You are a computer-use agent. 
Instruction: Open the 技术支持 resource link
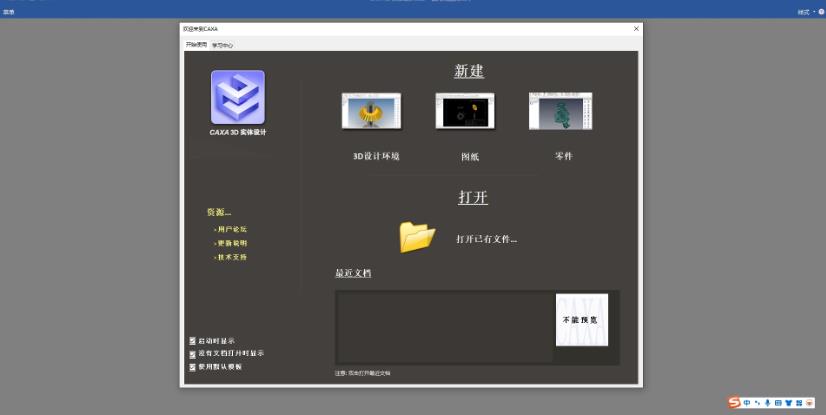[232, 257]
